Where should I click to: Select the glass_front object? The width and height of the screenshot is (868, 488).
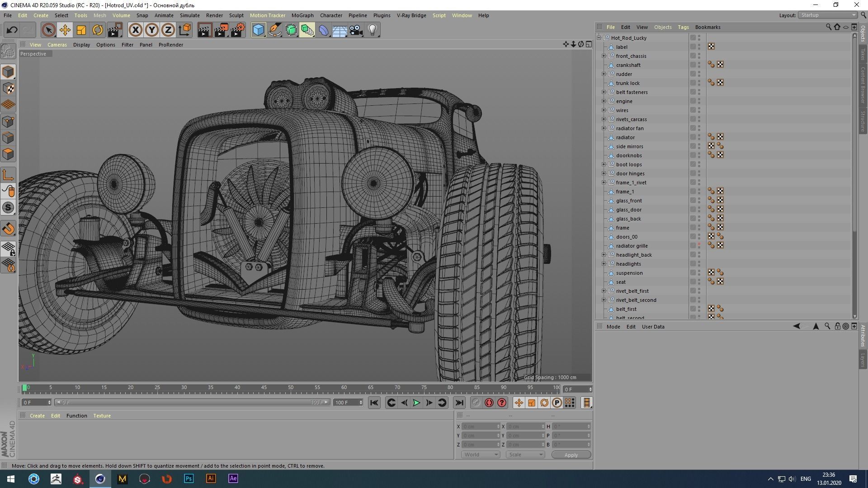tap(628, 201)
